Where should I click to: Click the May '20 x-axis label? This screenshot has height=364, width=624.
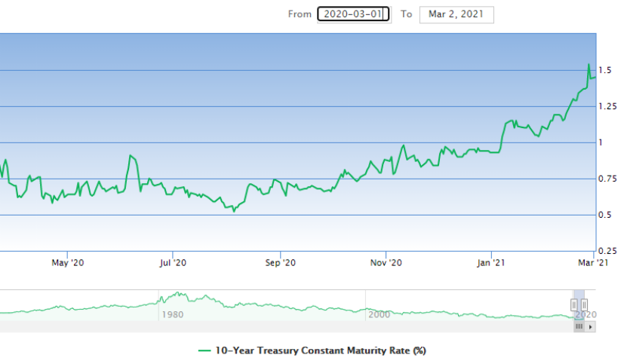click(68, 262)
